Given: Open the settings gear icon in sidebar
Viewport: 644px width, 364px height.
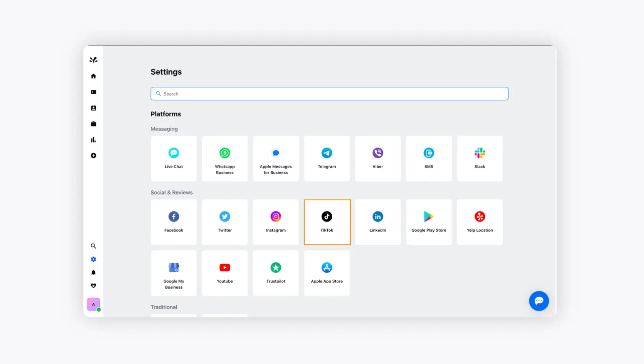Looking at the screenshot, I should click(93, 259).
